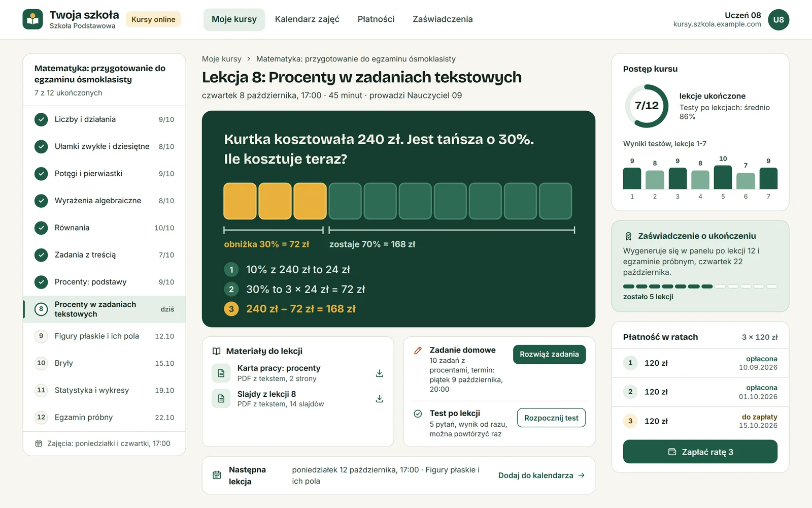Screen dimensions: 812x508
Task: Click the Slajdy z lekcji 8 document icon
Action: point(221,399)
